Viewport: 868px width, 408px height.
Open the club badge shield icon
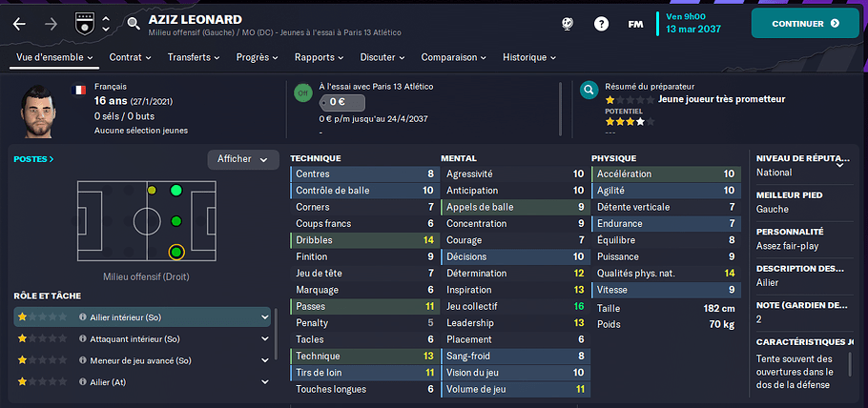click(82, 25)
